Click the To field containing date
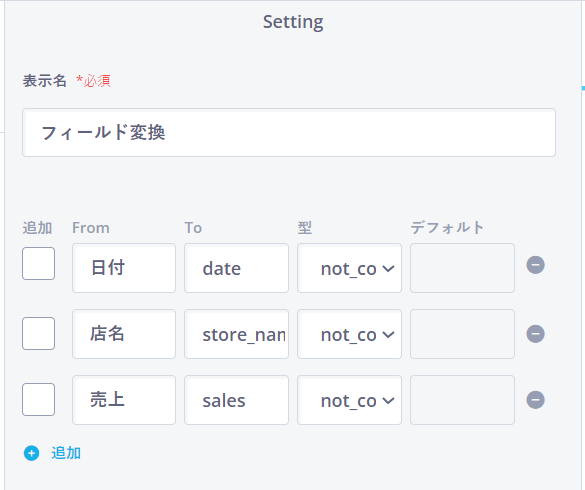Image resolution: width=585 pixels, height=490 pixels. tap(237, 268)
